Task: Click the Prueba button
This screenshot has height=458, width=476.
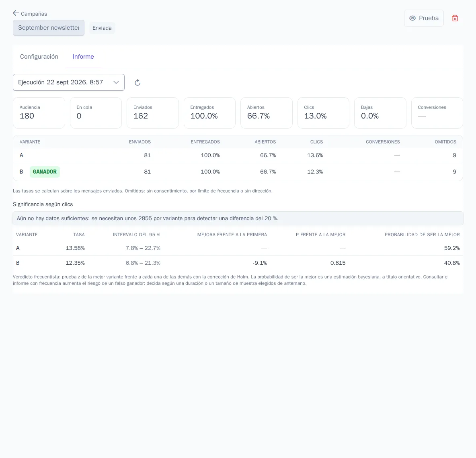Action: pos(424,18)
